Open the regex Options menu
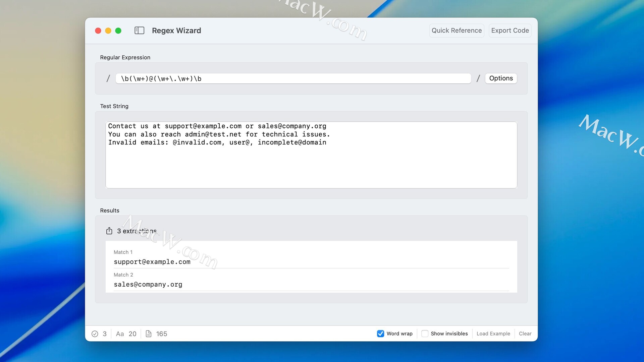The height and width of the screenshot is (362, 644). pos(501,78)
